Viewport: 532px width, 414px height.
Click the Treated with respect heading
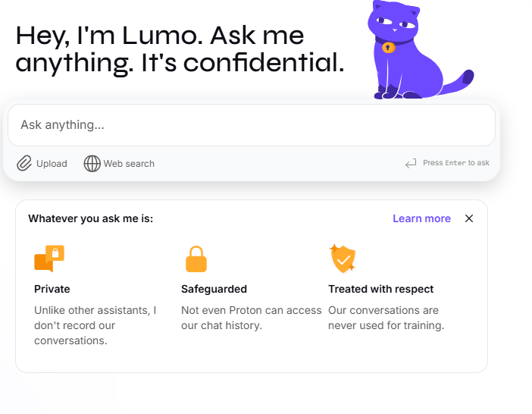(380, 289)
